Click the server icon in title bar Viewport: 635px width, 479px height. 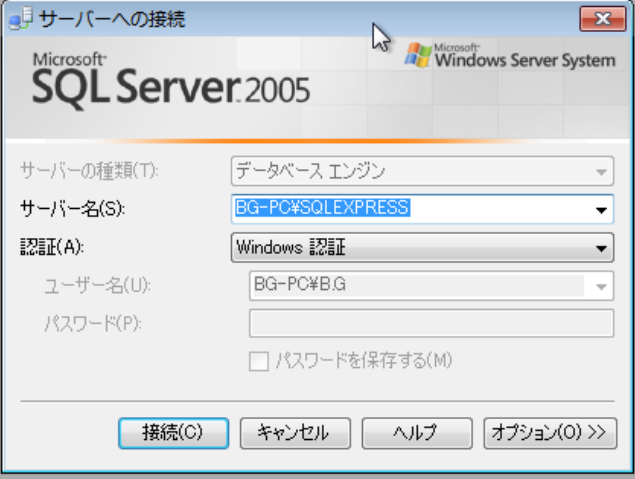point(20,19)
